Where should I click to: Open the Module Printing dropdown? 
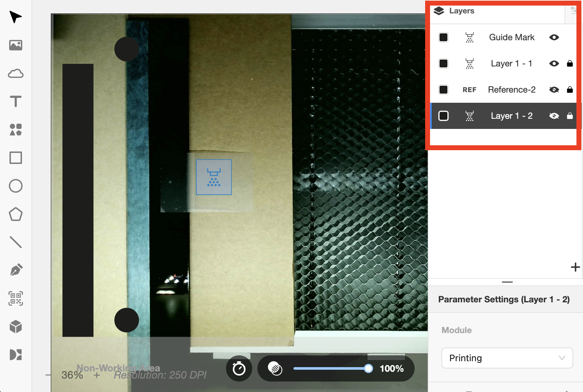(507, 358)
